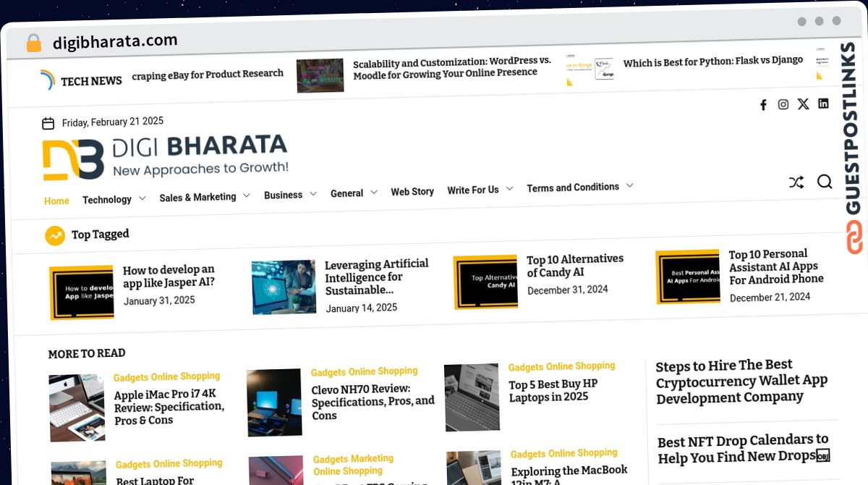Click Gadgets tag above the iMac Pro article

(131, 378)
